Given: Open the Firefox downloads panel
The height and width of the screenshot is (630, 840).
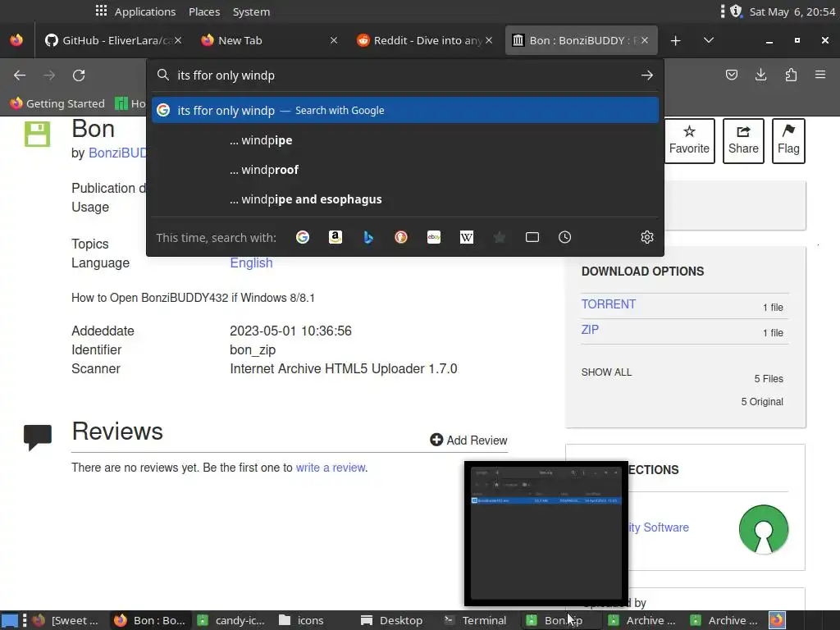Looking at the screenshot, I should click(x=760, y=75).
